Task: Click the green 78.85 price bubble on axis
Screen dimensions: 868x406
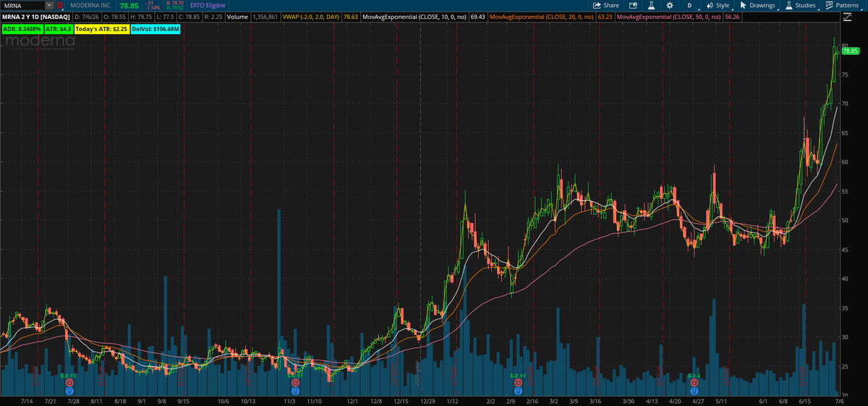Action: coord(849,51)
